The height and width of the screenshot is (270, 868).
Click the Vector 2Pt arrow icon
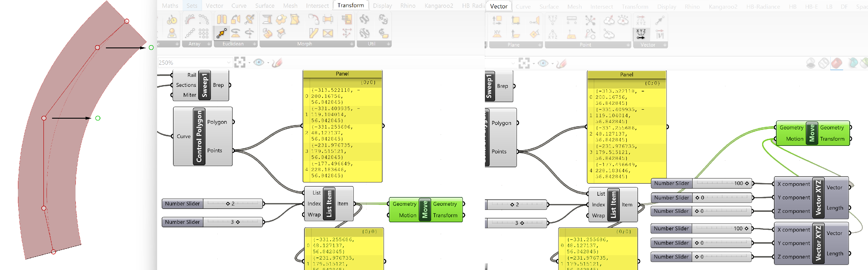[659, 20]
